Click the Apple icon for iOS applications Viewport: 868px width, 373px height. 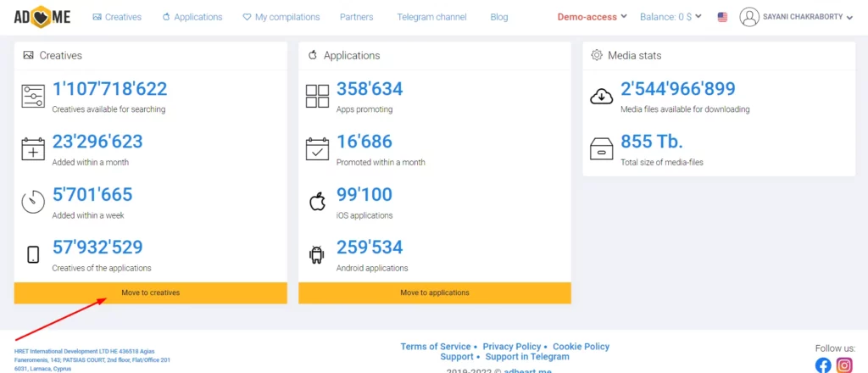click(317, 201)
